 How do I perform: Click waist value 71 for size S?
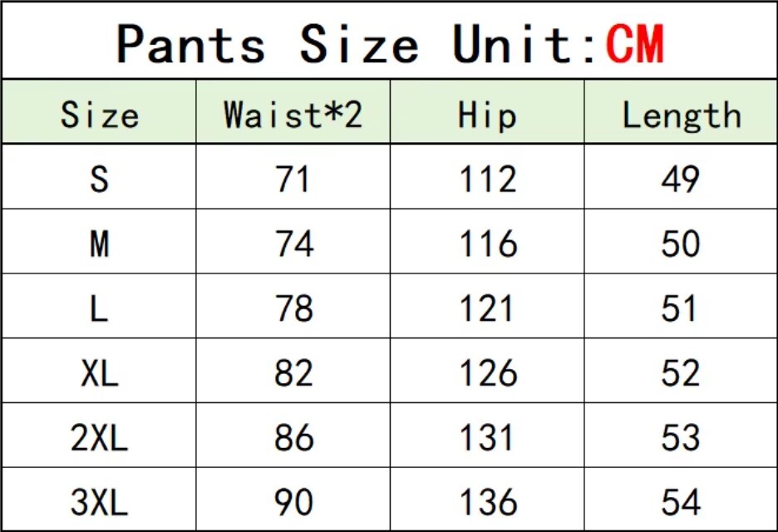pos(293,179)
